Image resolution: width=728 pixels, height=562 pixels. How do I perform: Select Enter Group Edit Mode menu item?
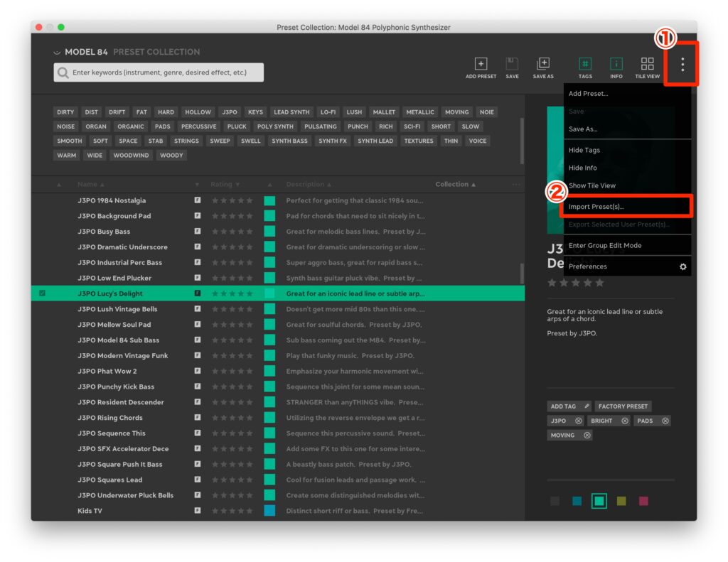click(604, 245)
